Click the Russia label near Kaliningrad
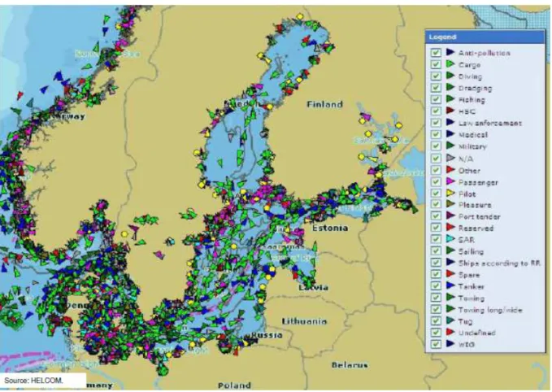The image size is (552, 392). [266, 335]
